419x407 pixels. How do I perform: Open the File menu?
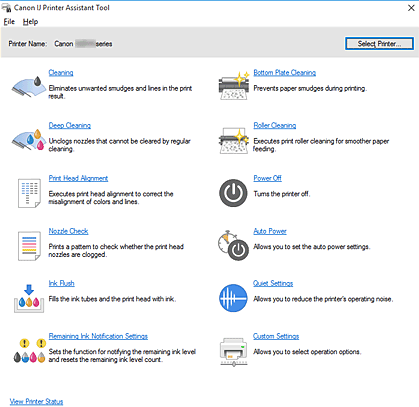9,22
